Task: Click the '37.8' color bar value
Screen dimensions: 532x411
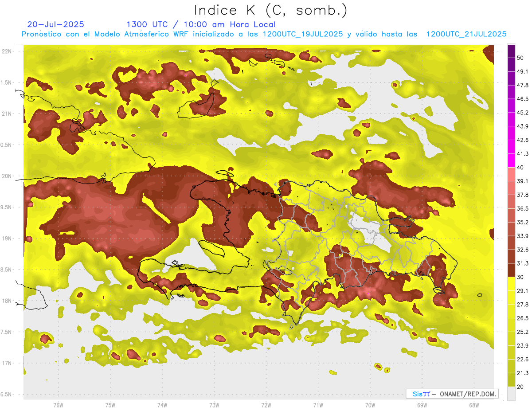Action: click(523, 195)
